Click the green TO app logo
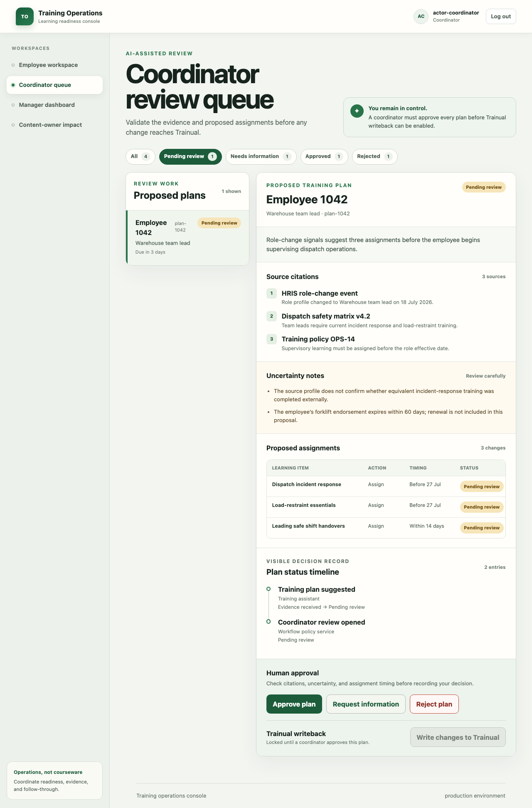This screenshot has height=808, width=532. 25,17
